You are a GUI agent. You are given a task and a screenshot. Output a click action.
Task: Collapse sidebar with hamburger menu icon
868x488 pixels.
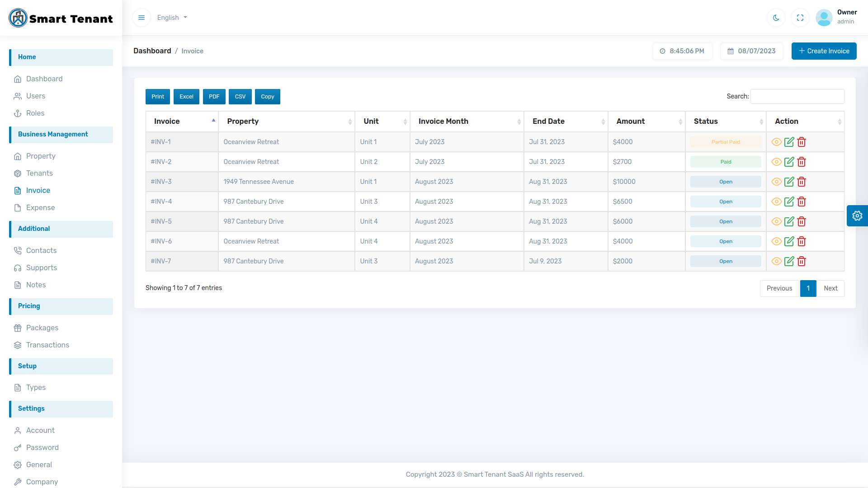142,18
